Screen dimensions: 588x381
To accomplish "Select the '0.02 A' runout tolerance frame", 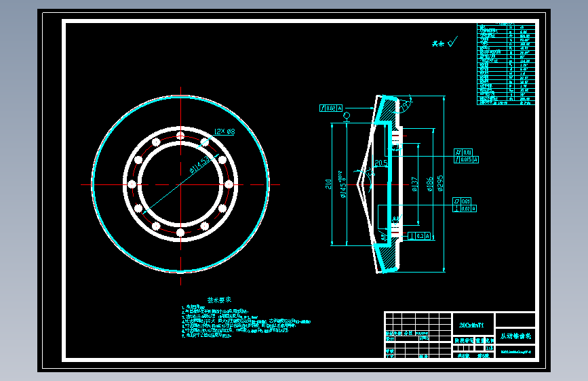I will tap(331, 108).
